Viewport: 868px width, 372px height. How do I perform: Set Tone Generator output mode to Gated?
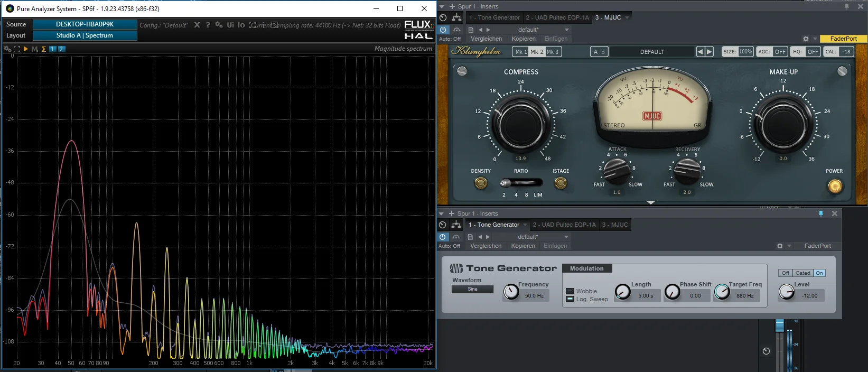click(x=803, y=273)
